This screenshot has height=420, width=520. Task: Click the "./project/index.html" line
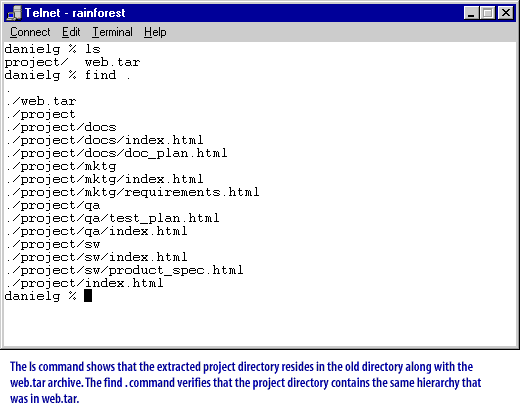85,283
